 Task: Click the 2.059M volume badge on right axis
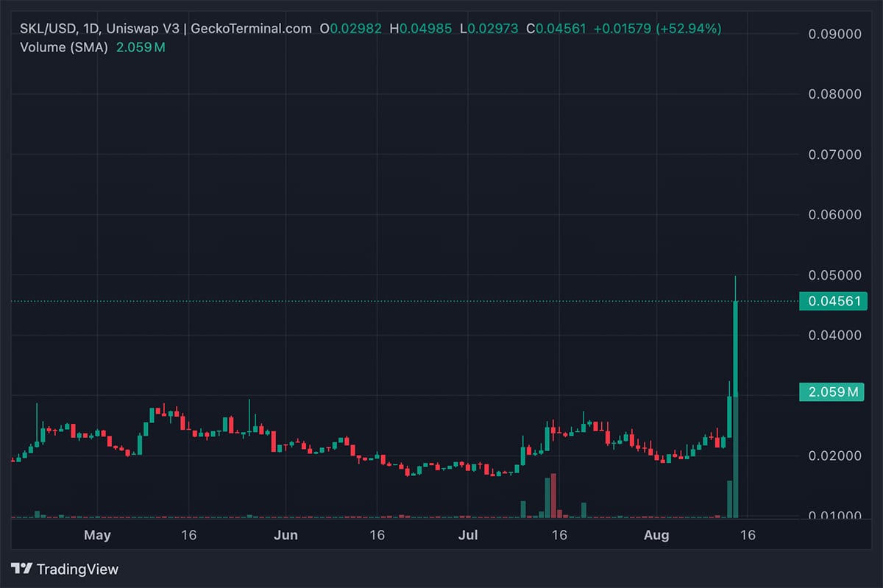tap(832, 392)
